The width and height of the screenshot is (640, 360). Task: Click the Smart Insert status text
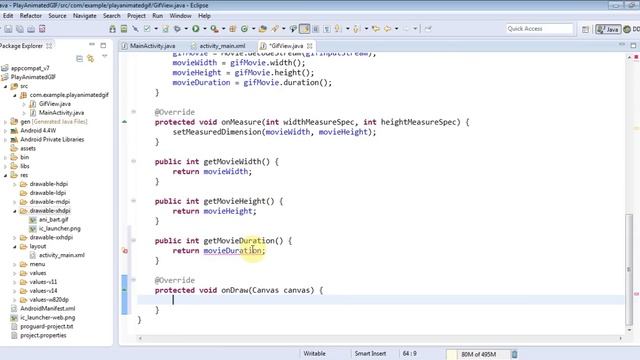click(x=370, y=353)
